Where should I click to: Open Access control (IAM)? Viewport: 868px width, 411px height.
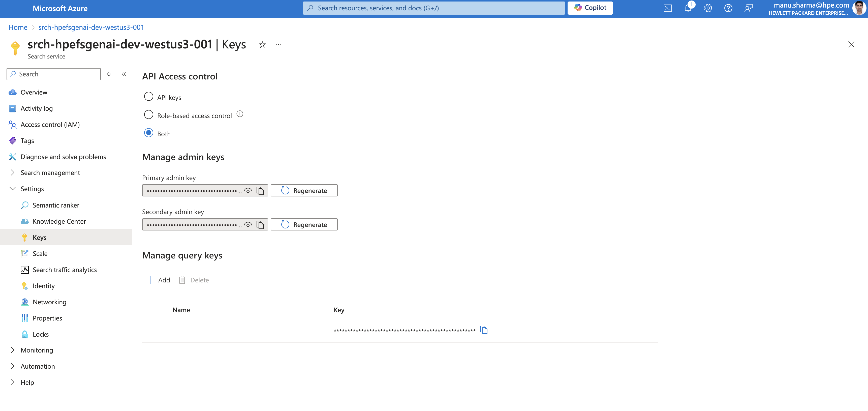coord(50,125)
